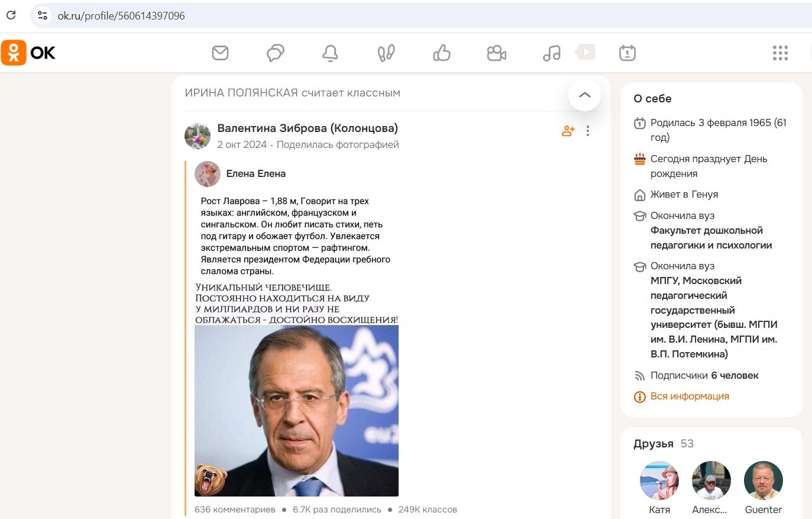Open Guenter's profile thumbnail under Друзья
Viewport: 812px width, 519px height.
[x=763, y=481]
